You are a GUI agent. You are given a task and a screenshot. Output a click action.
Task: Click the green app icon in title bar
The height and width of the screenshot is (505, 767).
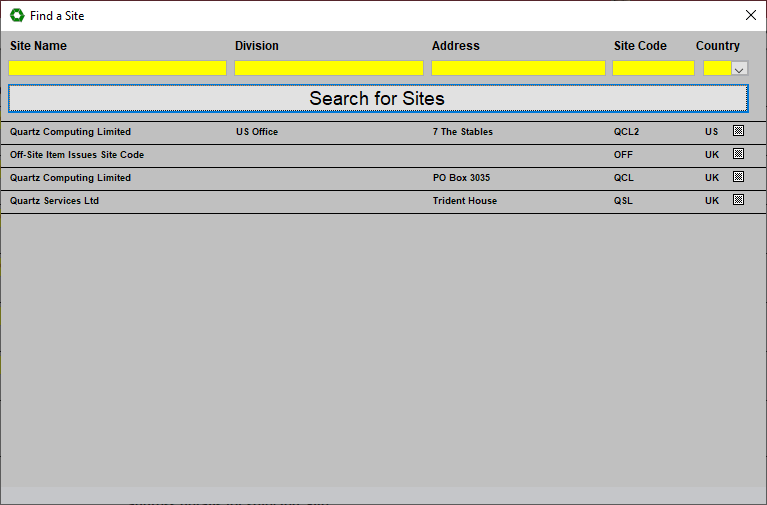click(x=17, y=16)
